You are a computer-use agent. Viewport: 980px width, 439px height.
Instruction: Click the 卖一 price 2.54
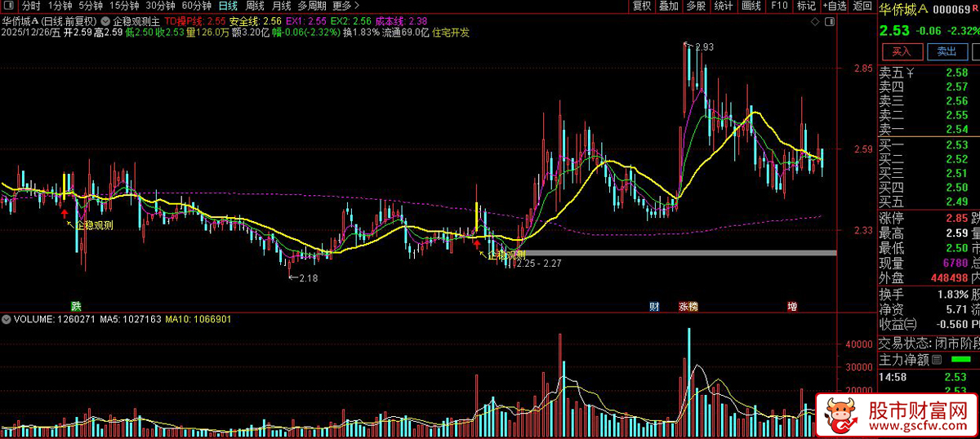click(x=956, y=130)
